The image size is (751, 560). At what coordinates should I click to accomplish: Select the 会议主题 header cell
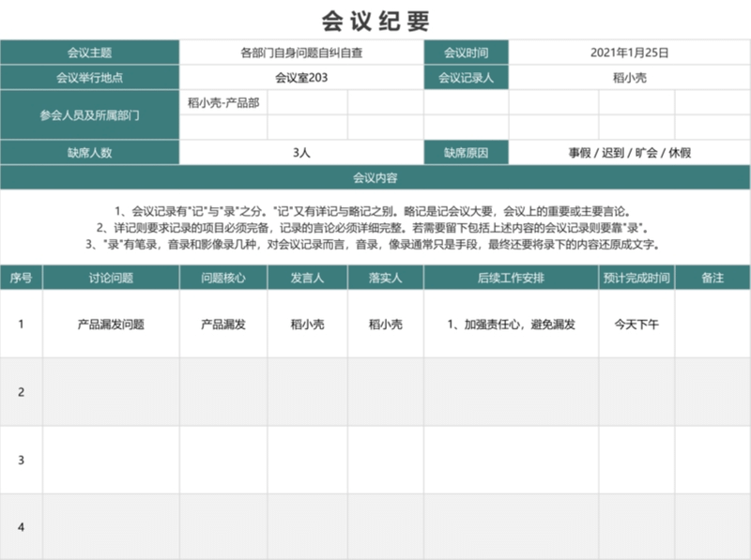tap(90, 53)
